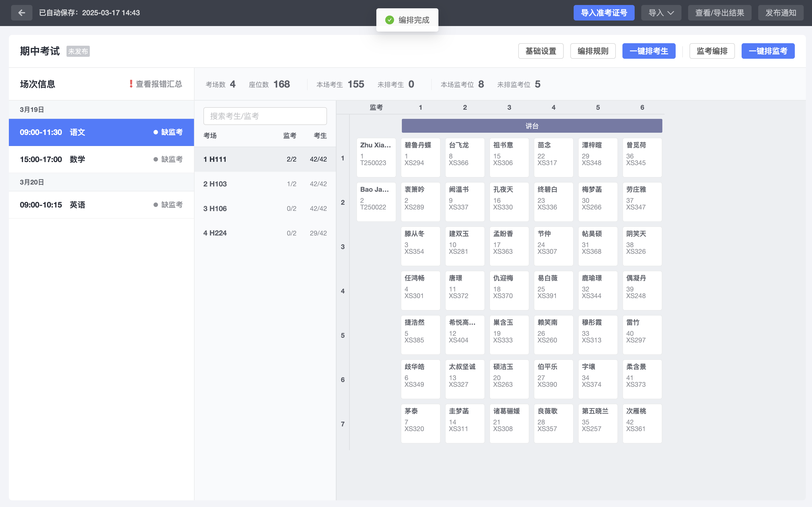Select the 09:00-11:30 语文 session
This screenshot has width=812, height=507.
pos(101,132)
